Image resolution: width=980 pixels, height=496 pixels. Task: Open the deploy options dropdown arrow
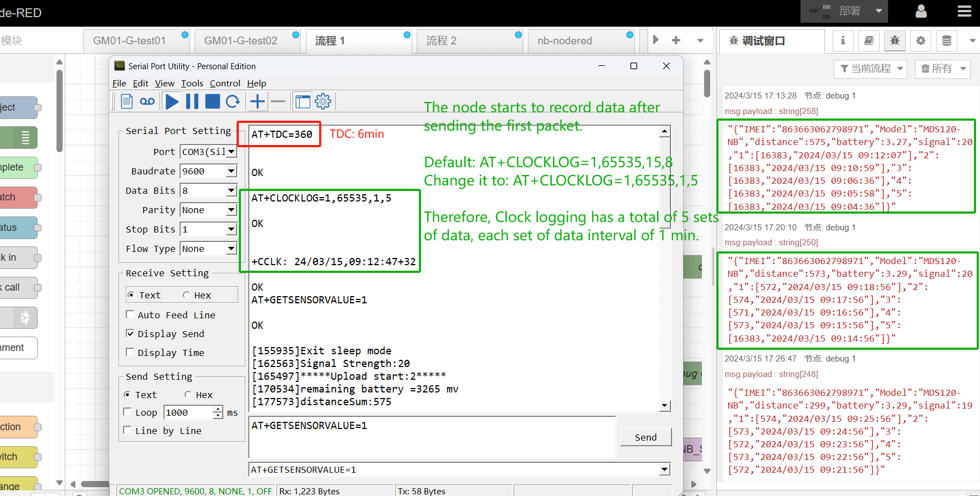coord(879,11)
